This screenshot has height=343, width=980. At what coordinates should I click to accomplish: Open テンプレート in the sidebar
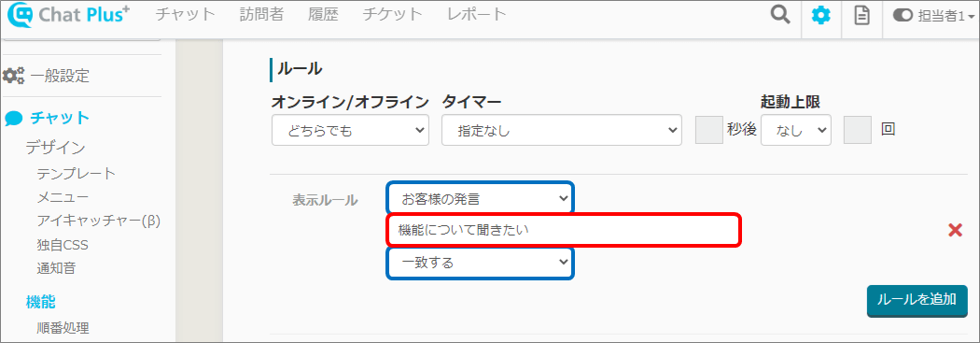[x=77, y=174]
